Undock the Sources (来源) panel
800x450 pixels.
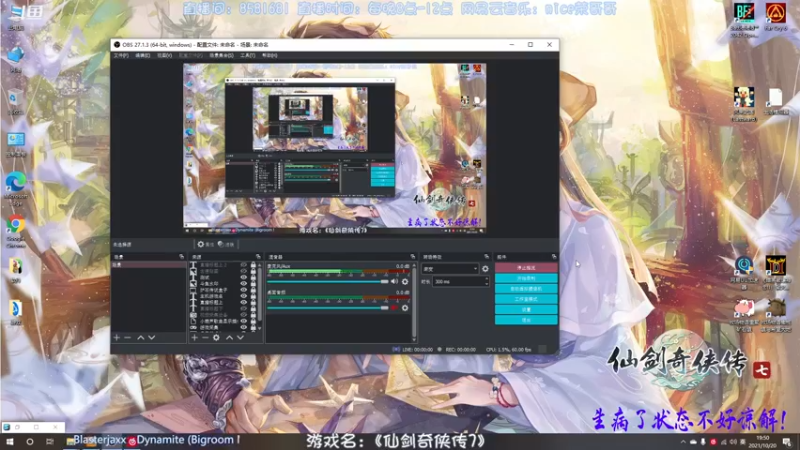coord(258,257)
